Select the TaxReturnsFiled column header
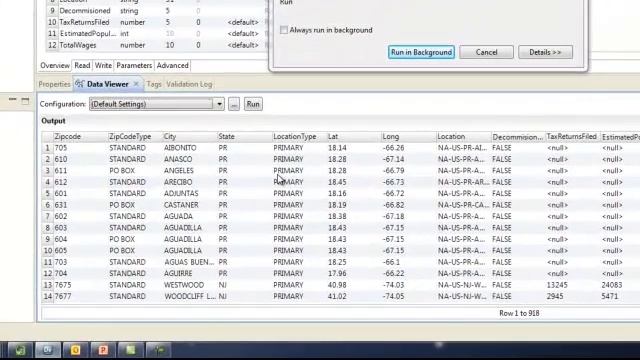Image resolution: width=640 pixels, height=360 pixels. coord(573,136)
